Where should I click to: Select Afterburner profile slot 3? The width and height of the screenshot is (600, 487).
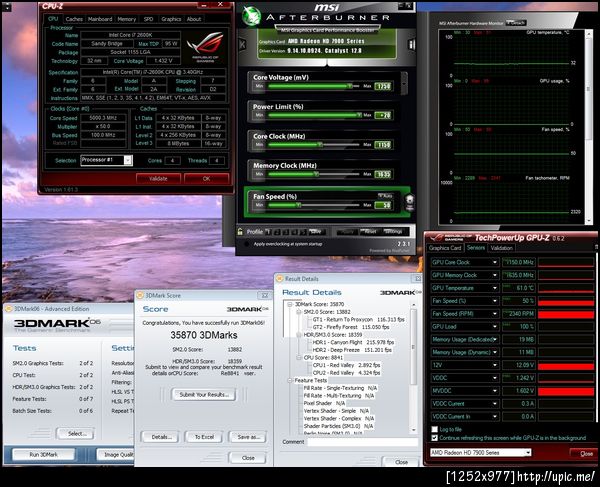pos(286,232)
